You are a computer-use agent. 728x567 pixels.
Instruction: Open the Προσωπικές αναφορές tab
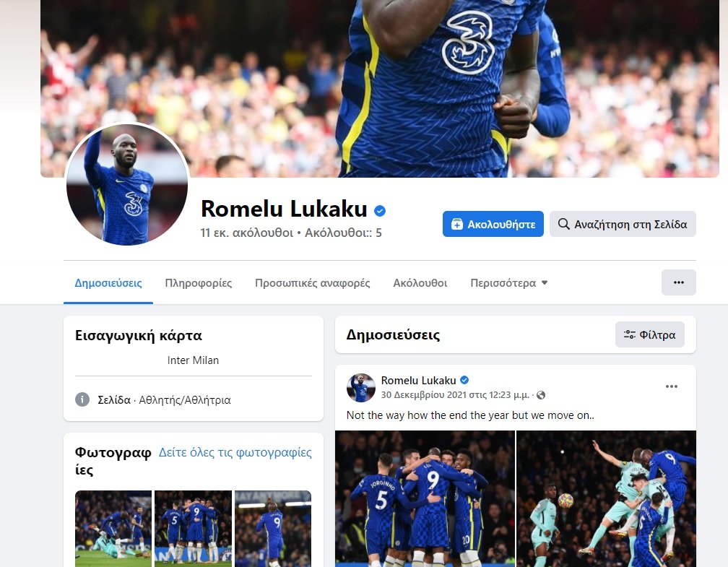pyautogui.click(x=313, y=283)
